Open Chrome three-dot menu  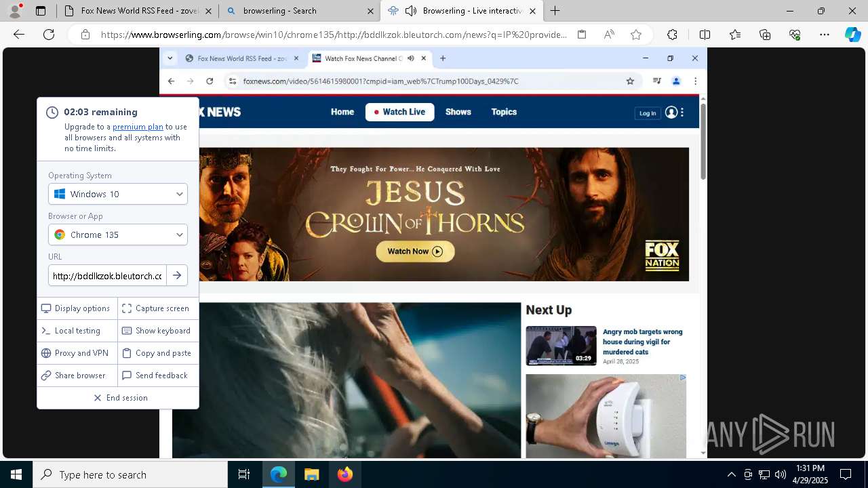695,81
